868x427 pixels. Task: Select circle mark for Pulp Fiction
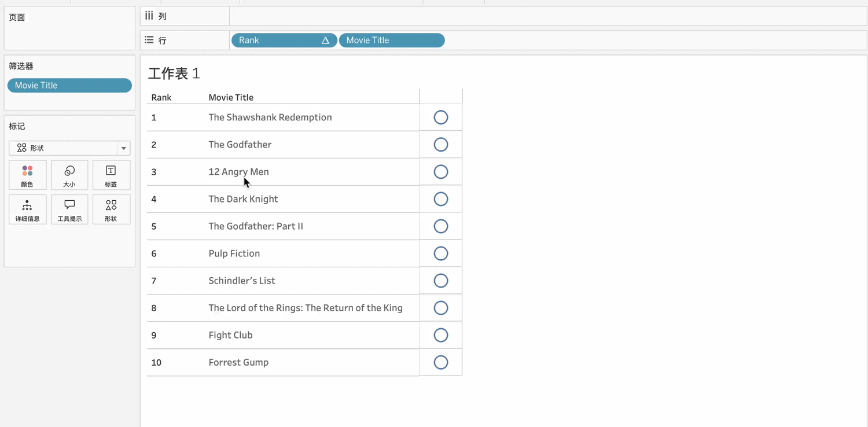[441, 253]
